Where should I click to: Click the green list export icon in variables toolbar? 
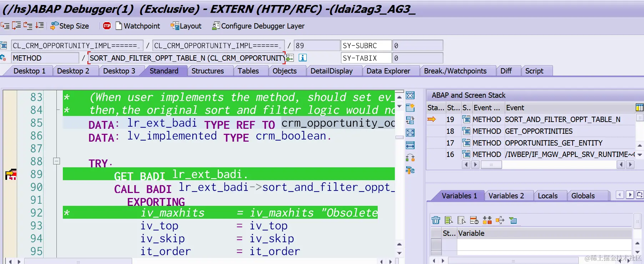tap(449, 220)
